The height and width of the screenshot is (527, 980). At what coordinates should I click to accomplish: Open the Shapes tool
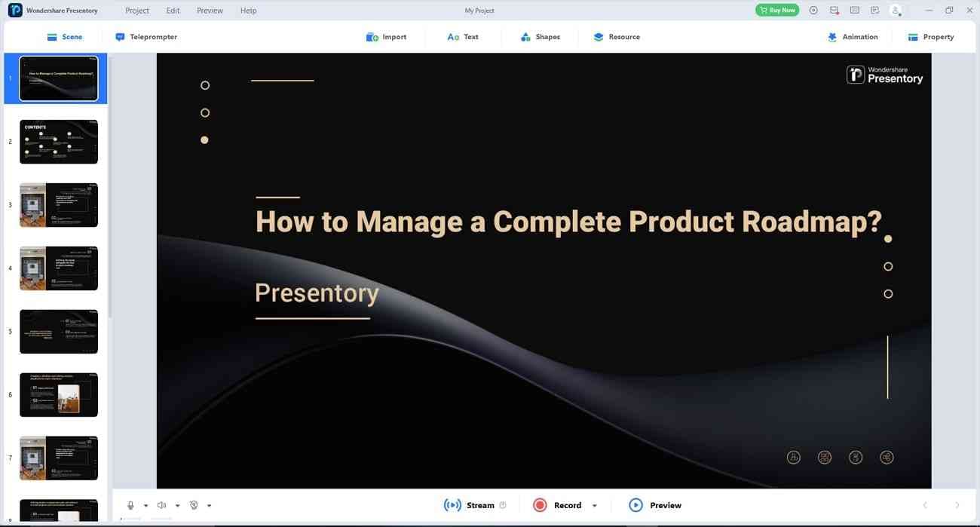pos(540,37)
